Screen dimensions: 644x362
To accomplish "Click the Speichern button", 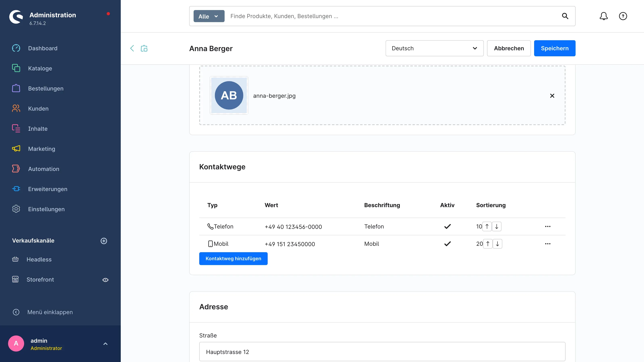I will pyautogui.click(x=554, y=48).
